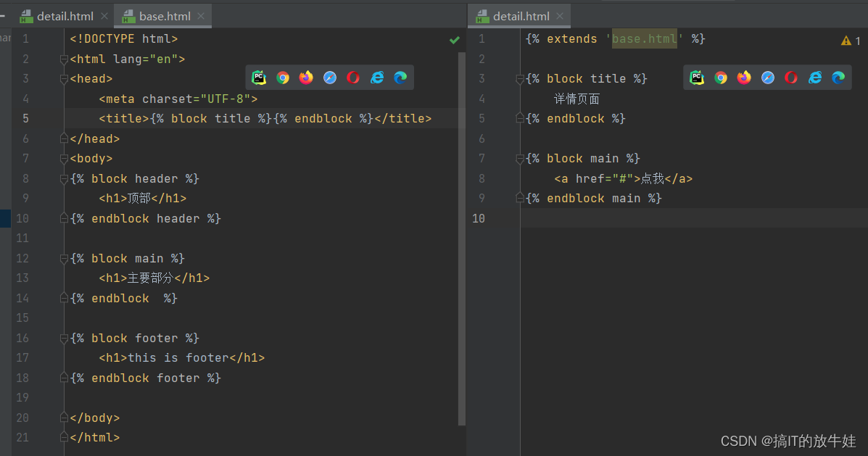Open base.html in Edge browser icon
Image resolution: width=868 pixels, height=456 pixels.
click(400, 78)
